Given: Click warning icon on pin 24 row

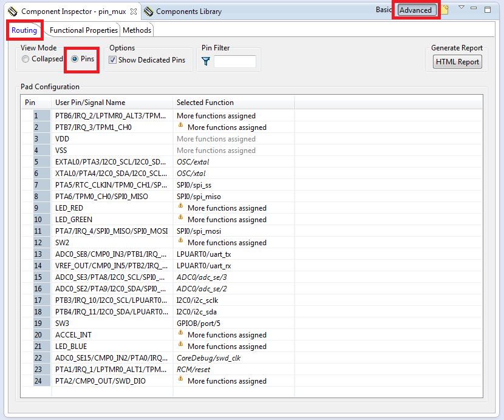Looking at the screenshot, I should [180, 378].
